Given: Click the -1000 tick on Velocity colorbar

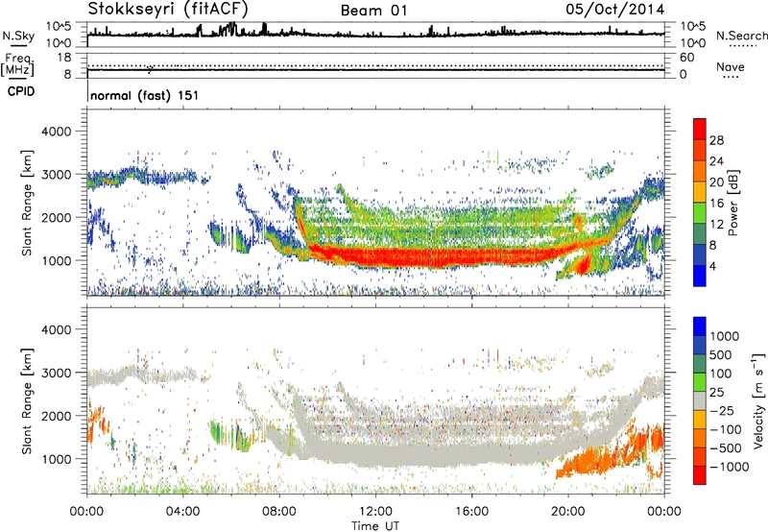Looking at the screenshot, I should point(729,467).
